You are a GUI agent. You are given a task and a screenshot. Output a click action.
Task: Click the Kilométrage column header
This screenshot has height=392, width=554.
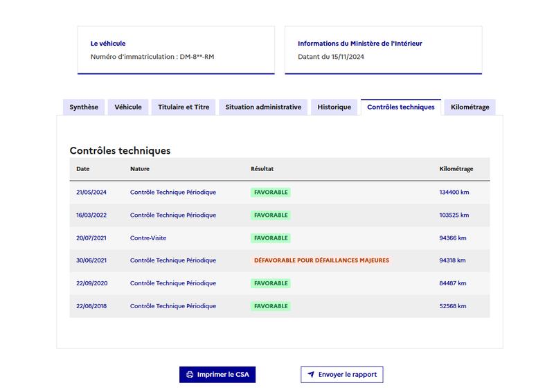point(456,169)
